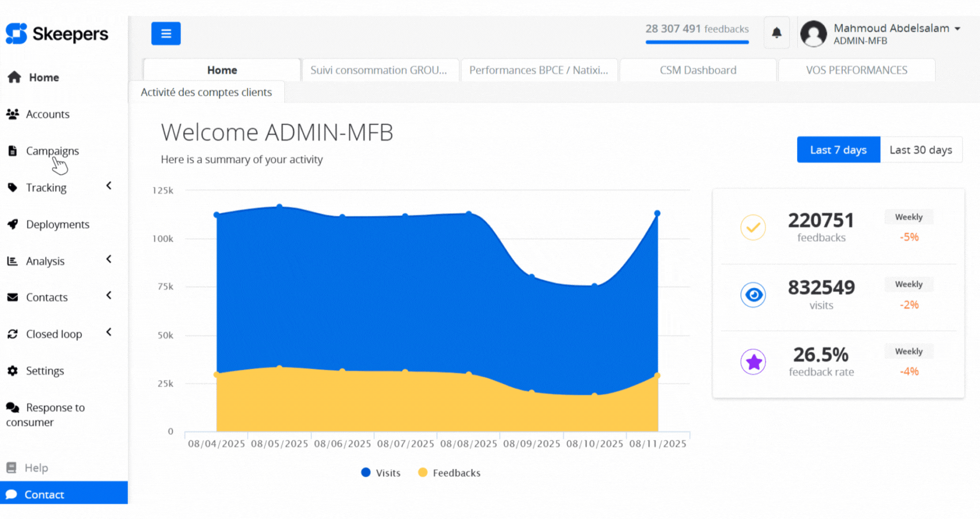The image size is (980, 519).
Task: Toggle Feedbacks series in chart legend
Action: point(449,473)
